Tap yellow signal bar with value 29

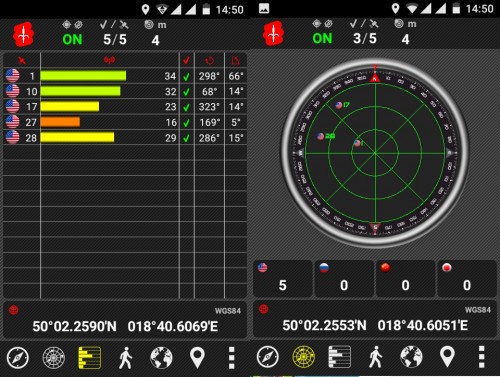(x=77, y=137)
